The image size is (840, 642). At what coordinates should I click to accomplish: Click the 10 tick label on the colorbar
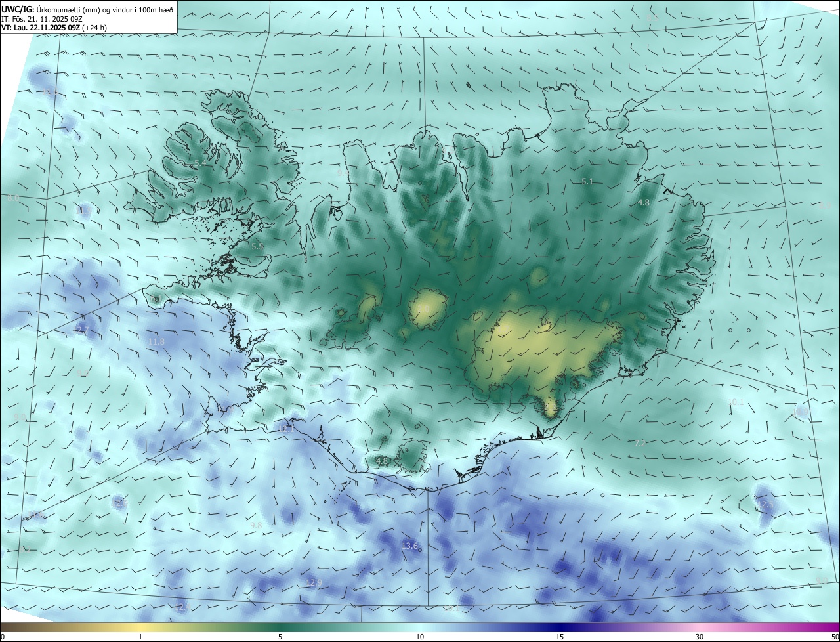click(x=420, y=637)
